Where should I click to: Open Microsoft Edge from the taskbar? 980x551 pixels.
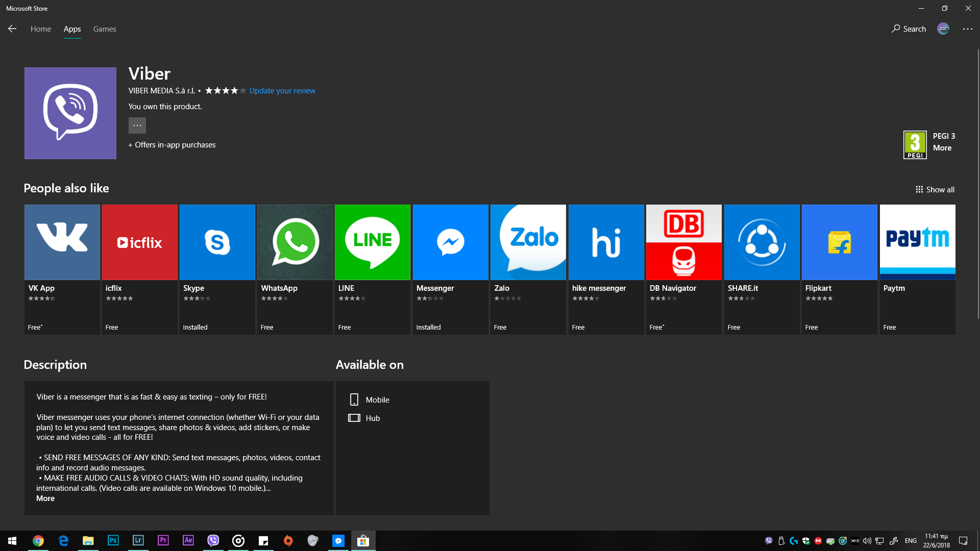tap(63, 541)
